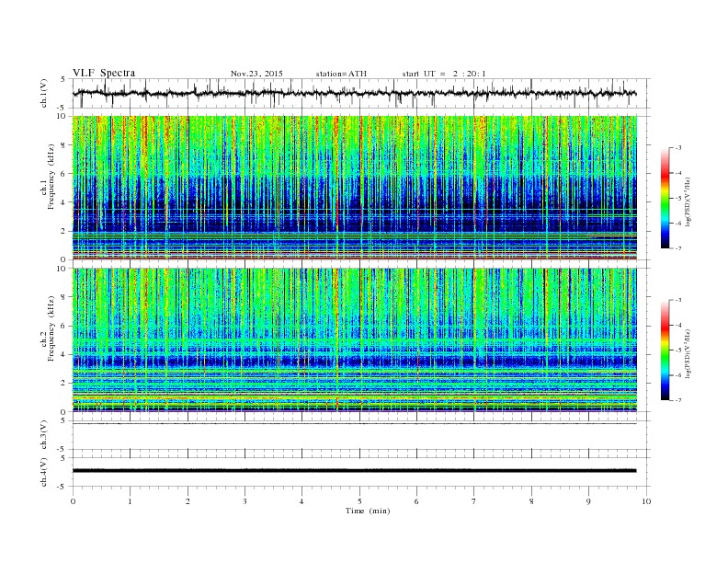The image size is (728, 563).
Task: Click the "station=ATH" header label
Action: tap(341, 74)
